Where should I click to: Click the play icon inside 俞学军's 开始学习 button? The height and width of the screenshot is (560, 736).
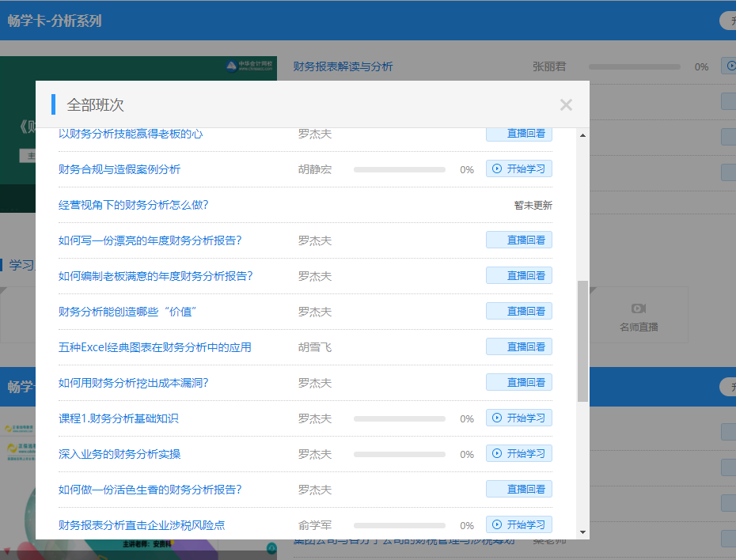click(496, 524)
